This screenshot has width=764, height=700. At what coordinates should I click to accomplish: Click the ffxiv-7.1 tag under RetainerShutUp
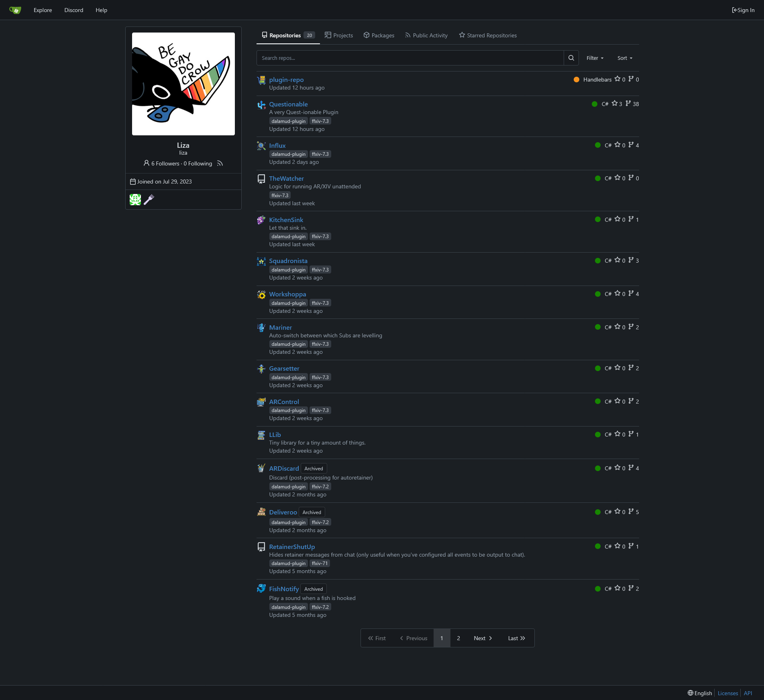[320, 563]
